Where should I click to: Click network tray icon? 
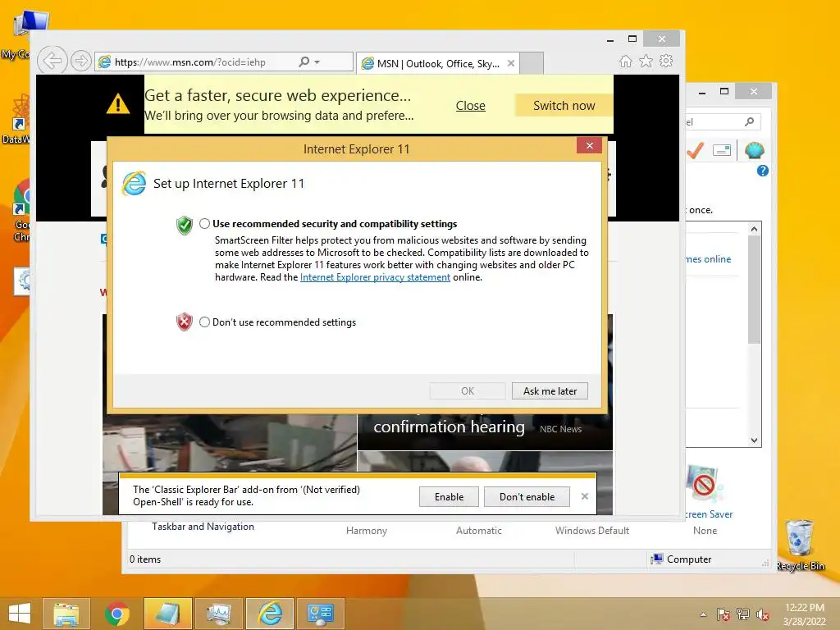point(743,614)
